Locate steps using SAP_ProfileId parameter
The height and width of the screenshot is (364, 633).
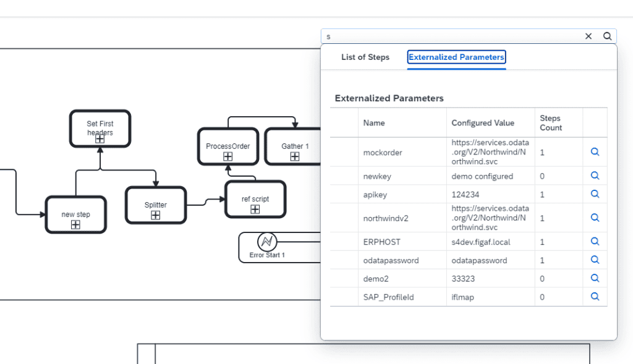595,297
